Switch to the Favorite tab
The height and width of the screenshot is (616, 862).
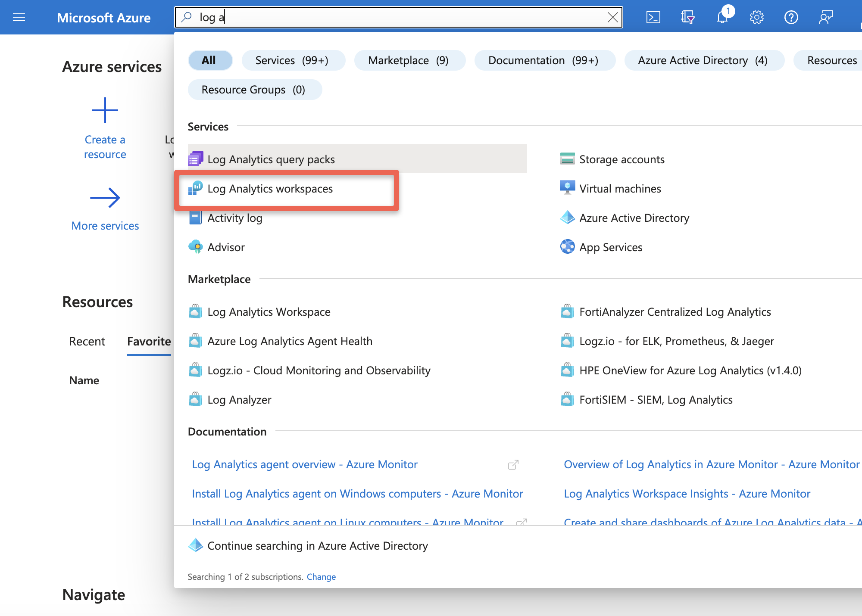149,341
